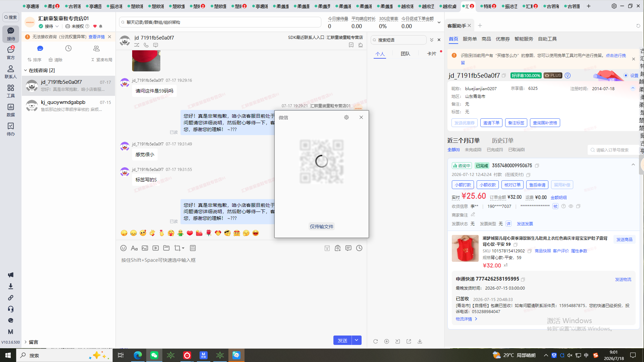
Task: Expand the quick phrases double-chevron
Action: click(x=432, y=40)
